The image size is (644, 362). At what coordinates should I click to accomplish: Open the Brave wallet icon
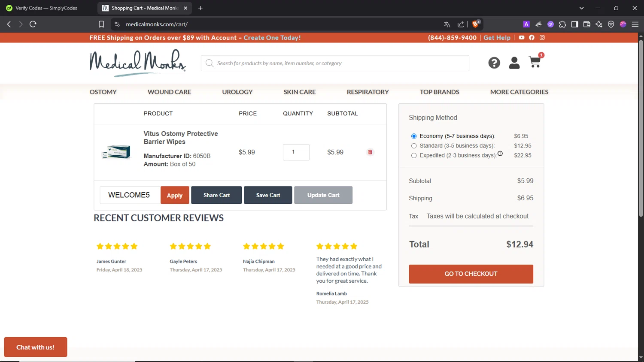pyautogui.click(x=587, y=24)
